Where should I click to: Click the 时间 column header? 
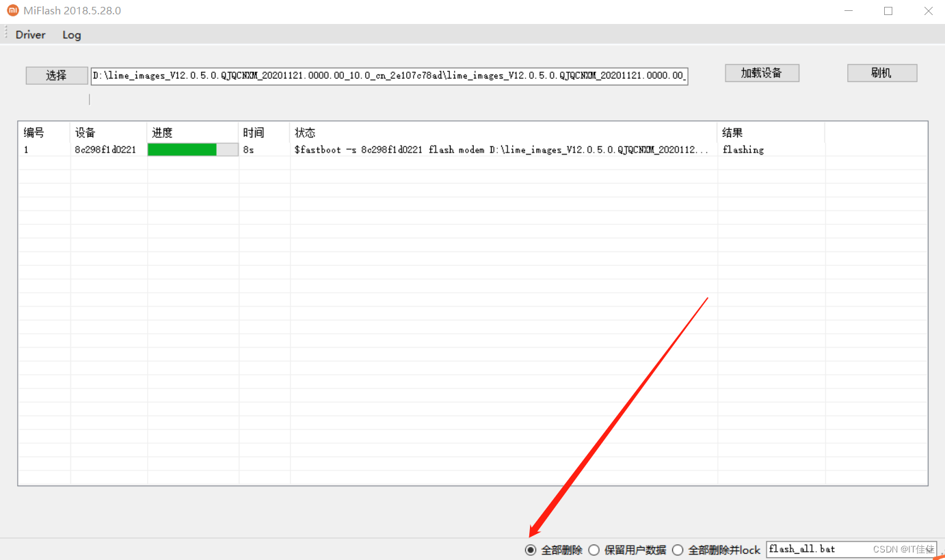click(x=265, y=133)
